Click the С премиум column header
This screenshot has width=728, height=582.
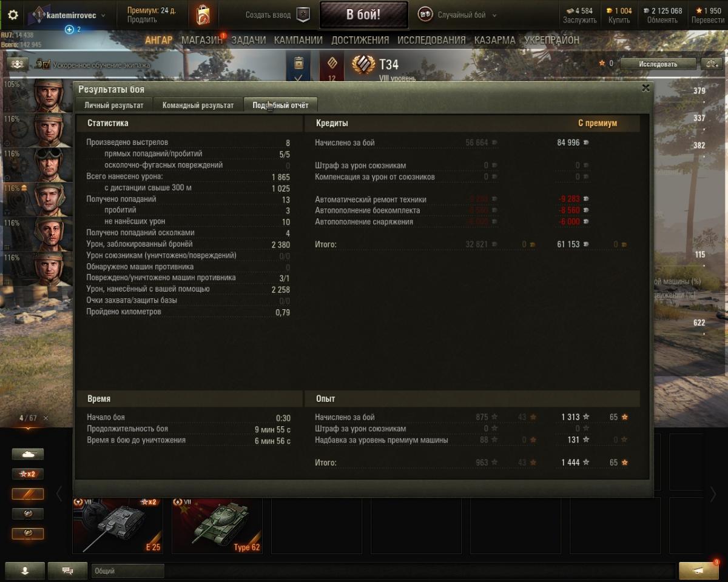coord(597,123)
